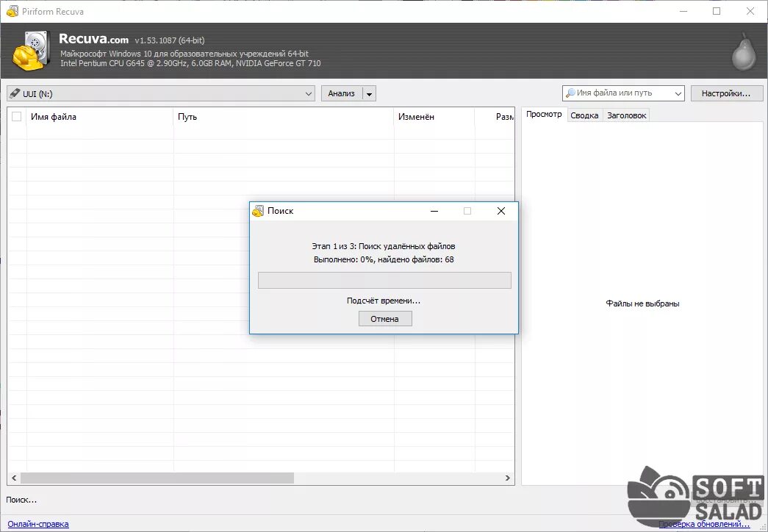Switch to the Просмотр tab
The width and height of the screenshot is (768, 532).
click(x=544, y=114)
